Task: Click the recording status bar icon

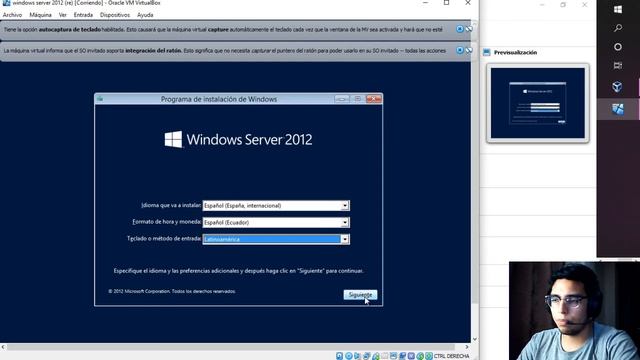Action: [x=402, y=356]
